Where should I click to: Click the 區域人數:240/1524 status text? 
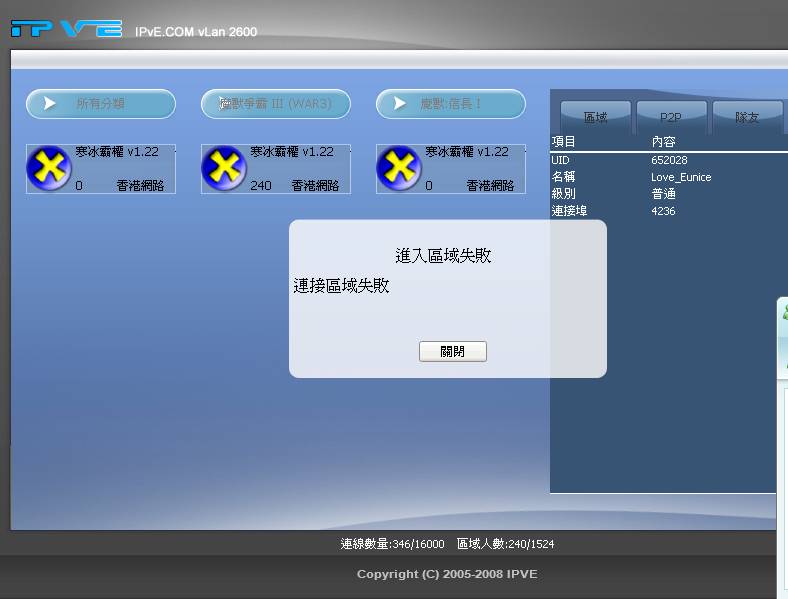pos(505,544)
